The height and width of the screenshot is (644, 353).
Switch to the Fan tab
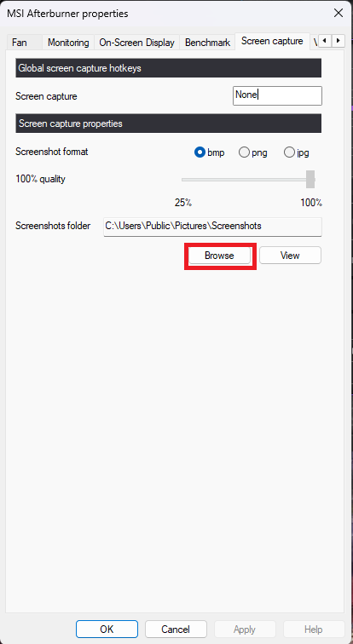click(20, 43)
